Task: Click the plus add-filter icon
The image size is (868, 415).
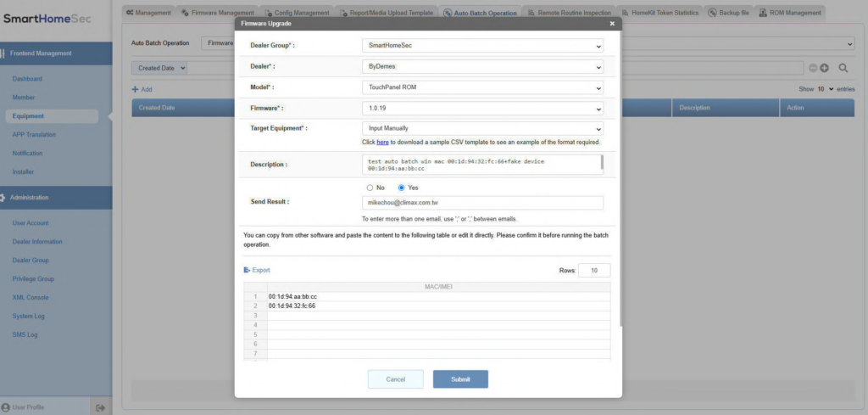Action: tap(824, 68)
